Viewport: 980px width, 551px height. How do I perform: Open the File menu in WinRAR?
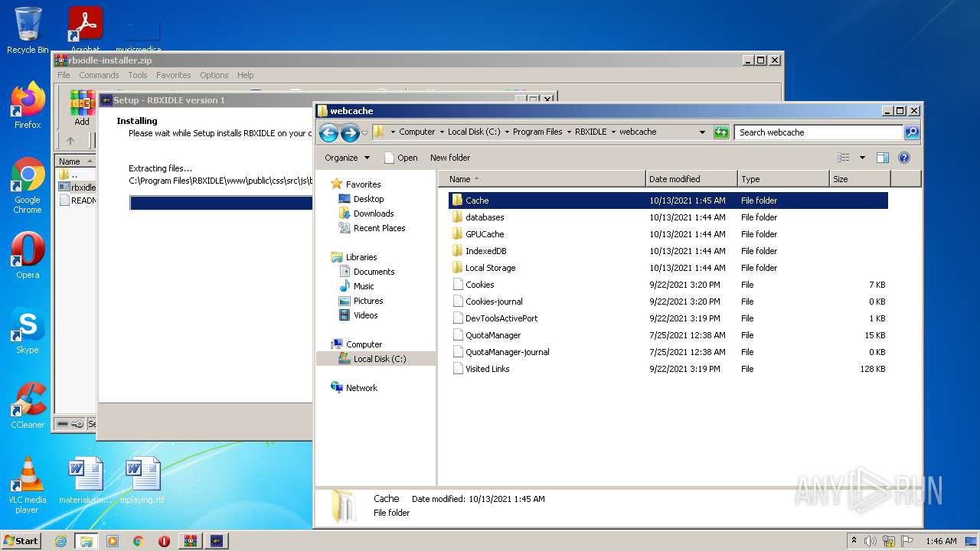(64, 75)
